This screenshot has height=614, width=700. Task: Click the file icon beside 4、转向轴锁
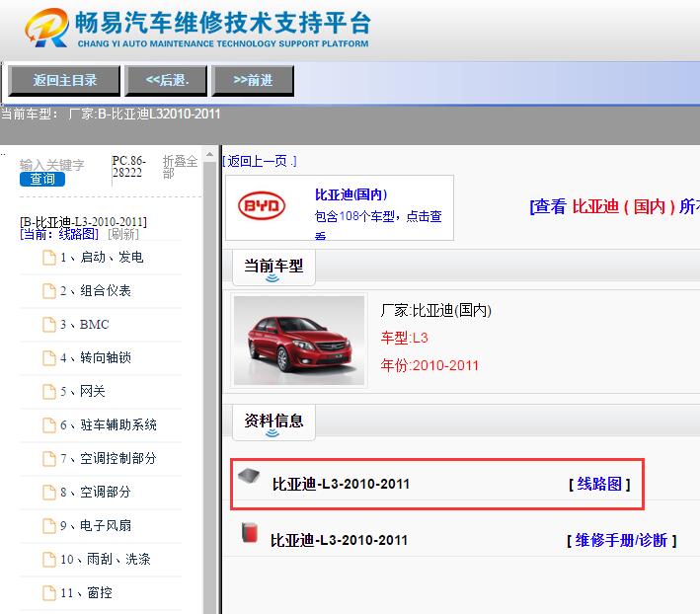point(49,358)
